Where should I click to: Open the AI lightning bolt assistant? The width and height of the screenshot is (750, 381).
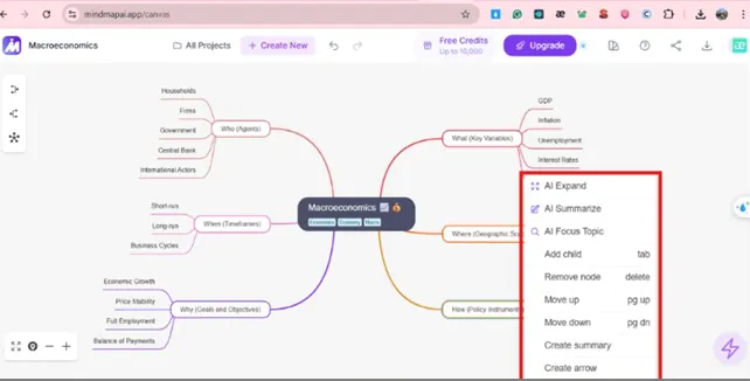(730, 348)
